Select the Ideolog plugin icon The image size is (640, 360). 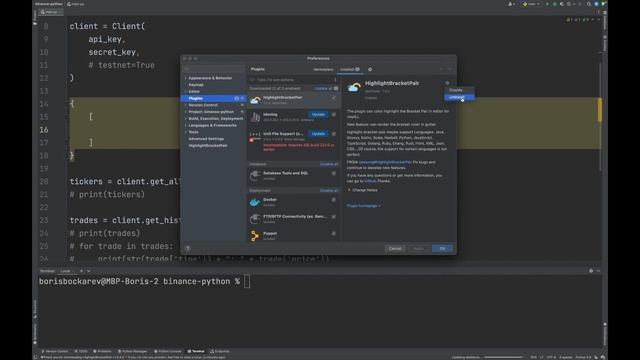coord(255,118)
